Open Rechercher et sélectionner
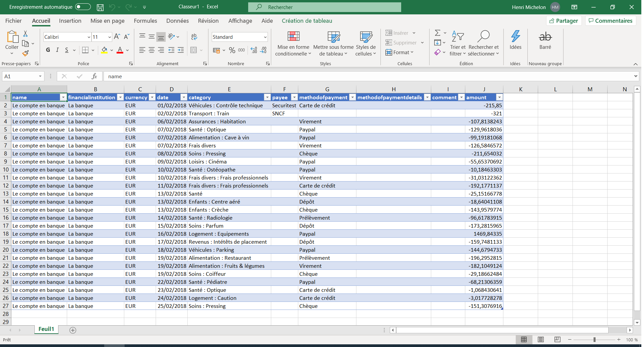This screenshot has width=644, height=347. 483,43
